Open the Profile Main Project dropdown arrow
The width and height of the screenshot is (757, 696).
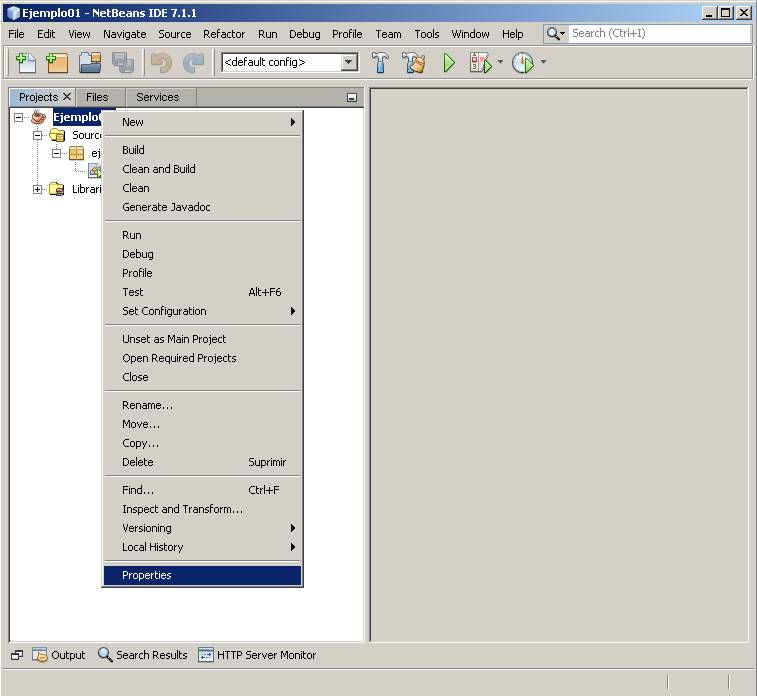click(x=543, y=62)
